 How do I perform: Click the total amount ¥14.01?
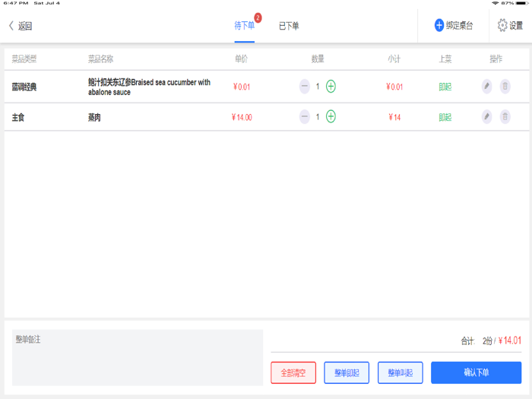tap(510, 340)
